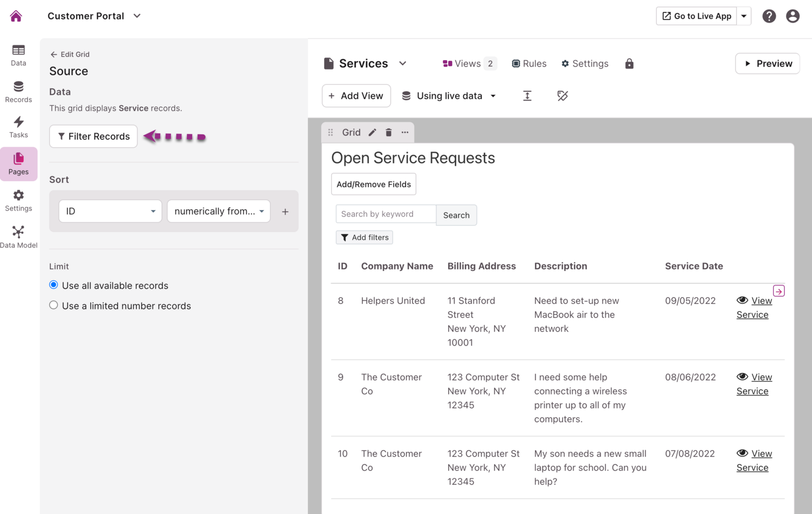Select Use a limited number records
This screenshot has height=514, width=812.
click(54, 305)
